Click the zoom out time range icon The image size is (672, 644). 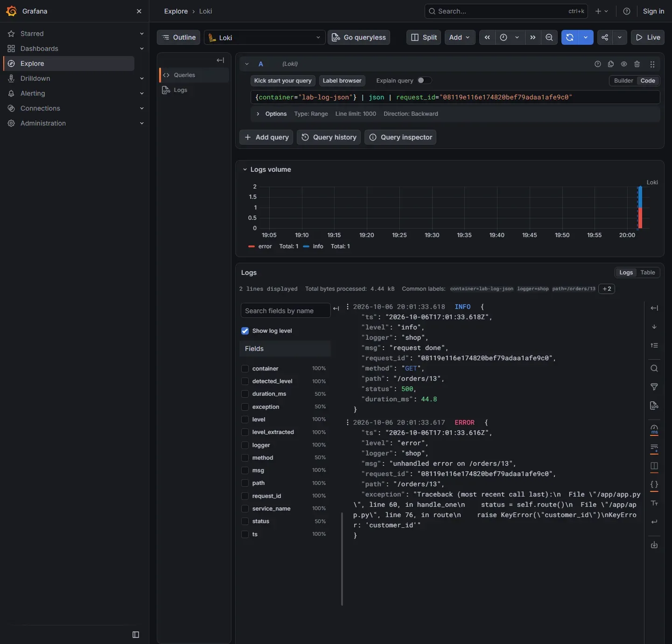click(549, 37)
